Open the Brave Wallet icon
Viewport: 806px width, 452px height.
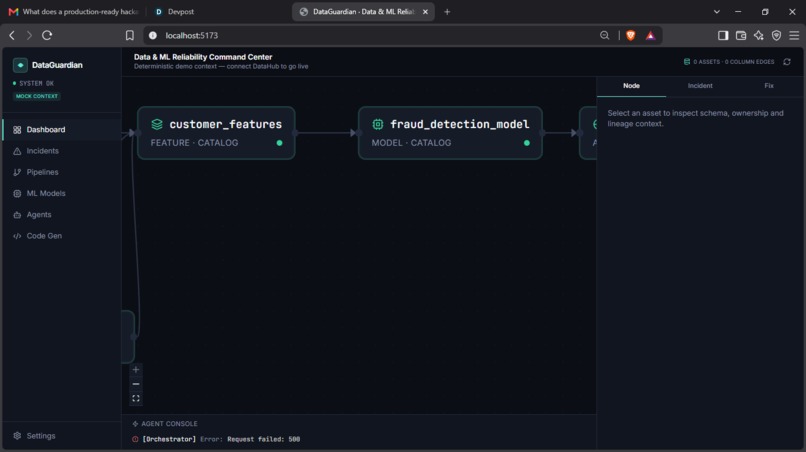[741, 35]
